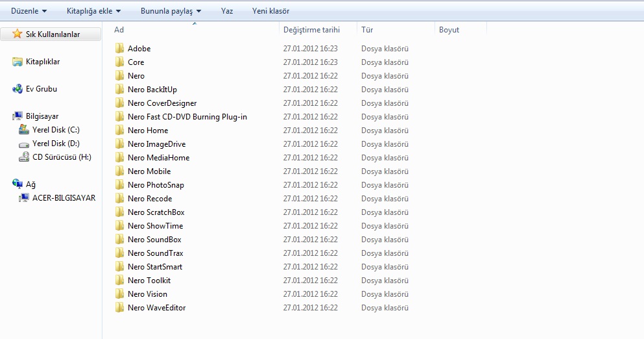
Task: Click the Yaz toolbar button
Action: [x=227, y=11]
